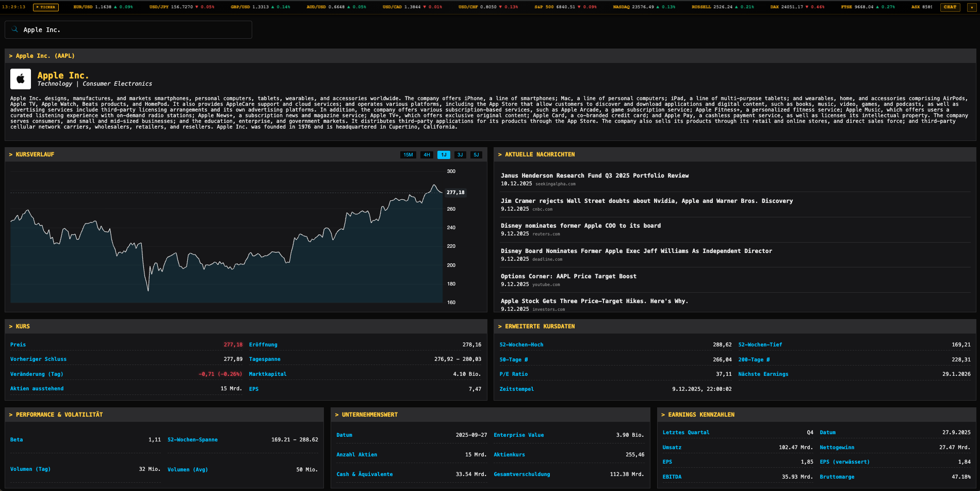Switch chart to 4H timeframe
The image size is (980, 491).
(427, 155)
